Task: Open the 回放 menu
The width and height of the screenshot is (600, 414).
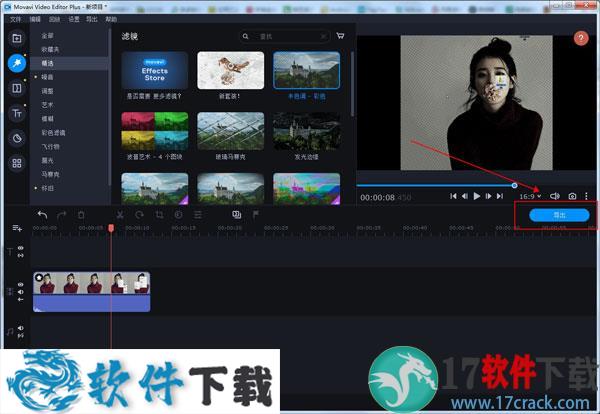Action: click(x=54, y=19)
